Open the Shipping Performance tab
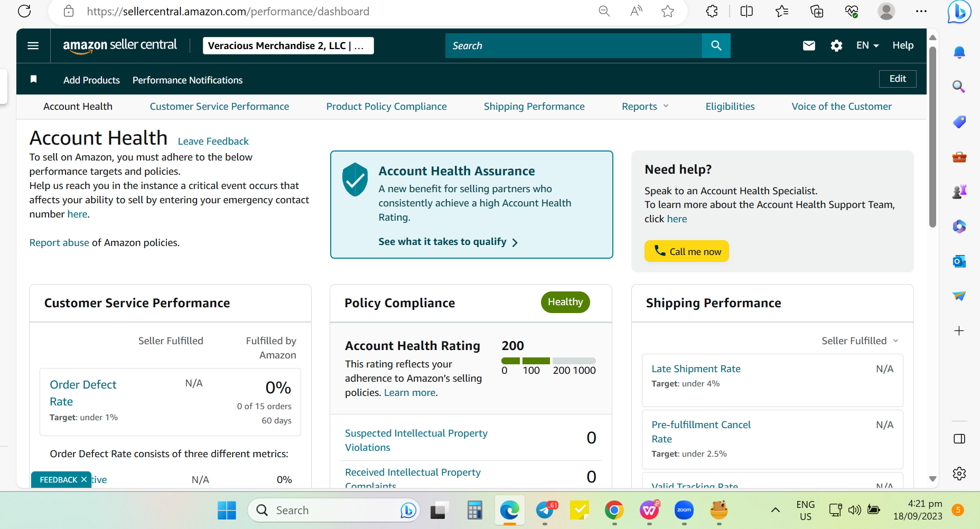The width and height of the screenshot is (980, 529). (x=534, y=107)
